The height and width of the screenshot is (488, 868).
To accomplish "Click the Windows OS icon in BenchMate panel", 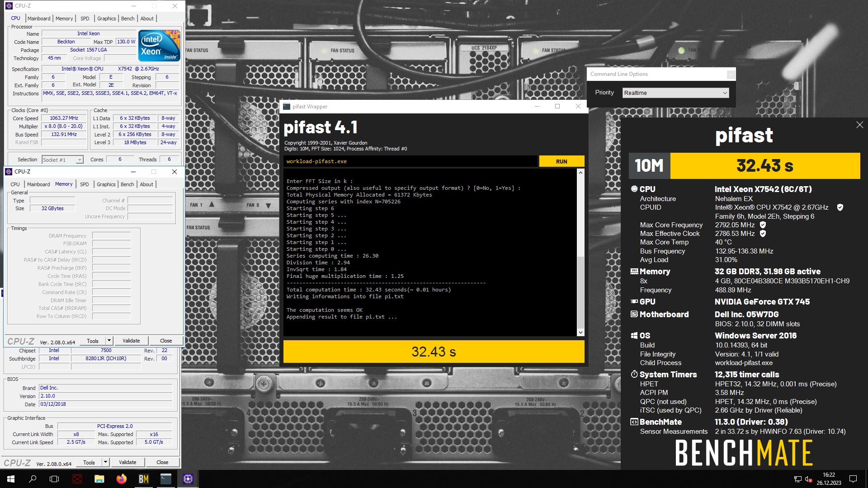I will (634, 336).
